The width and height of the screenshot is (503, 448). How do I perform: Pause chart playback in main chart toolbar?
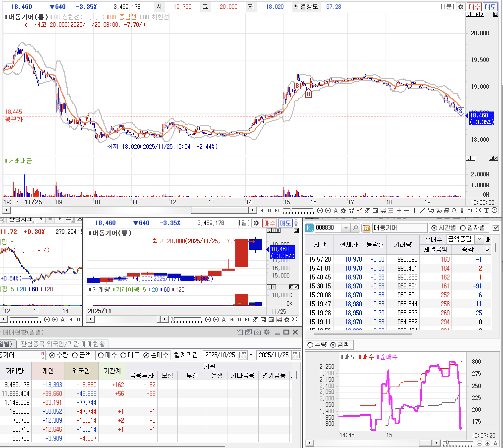(x=269, y=210)
